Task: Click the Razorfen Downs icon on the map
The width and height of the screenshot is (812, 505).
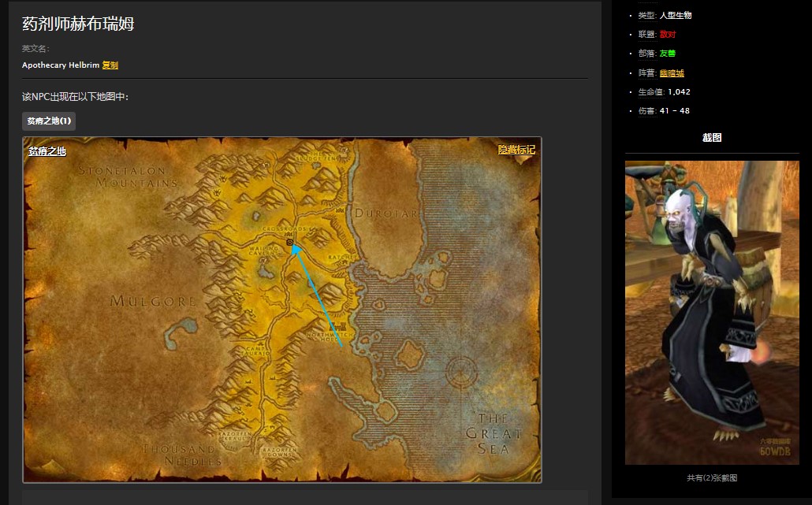Action: (x=281, y=452)
